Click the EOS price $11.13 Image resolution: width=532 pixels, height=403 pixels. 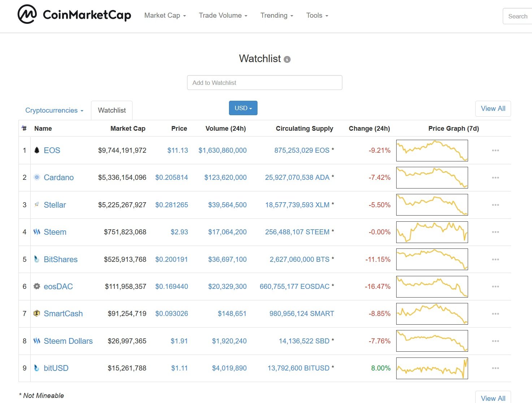pos(178,150)
